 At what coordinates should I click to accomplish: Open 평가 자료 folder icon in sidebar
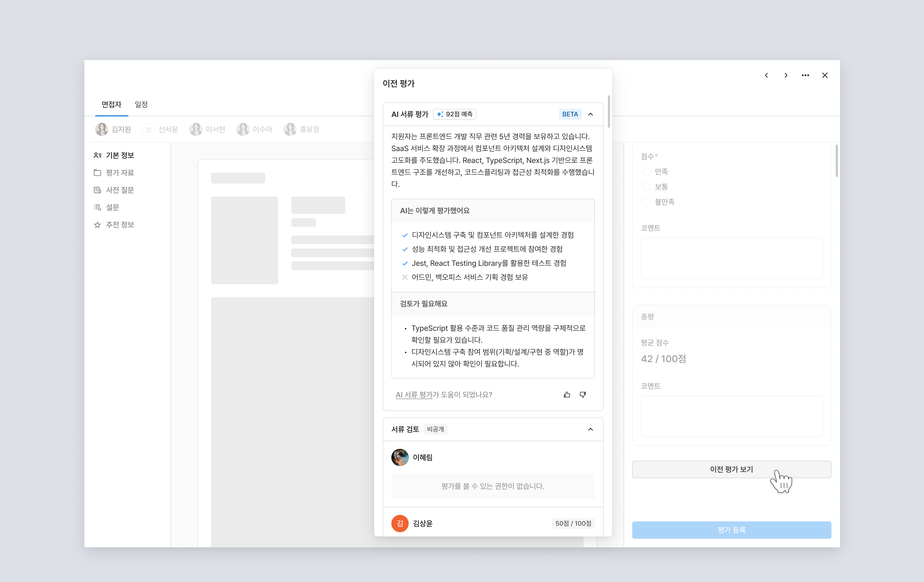[x=97, y=173]
